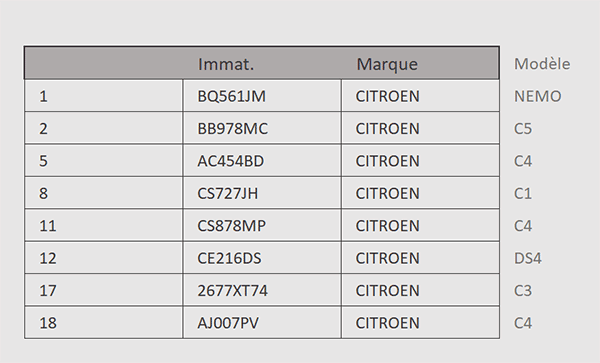This screenshot has height=363, width=600.
Task: Select CITROEN cell in row 1
Action: pyautogui.click(x=421, y=96)
